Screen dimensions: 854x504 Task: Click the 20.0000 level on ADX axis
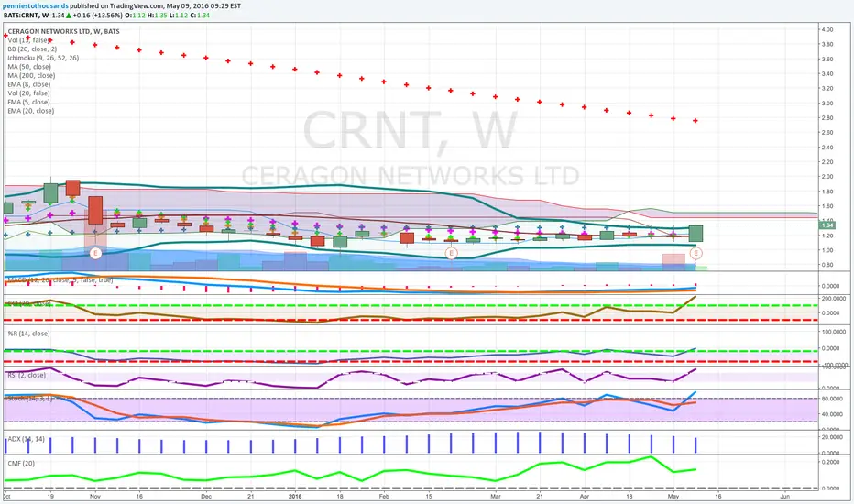coord(831,437)
